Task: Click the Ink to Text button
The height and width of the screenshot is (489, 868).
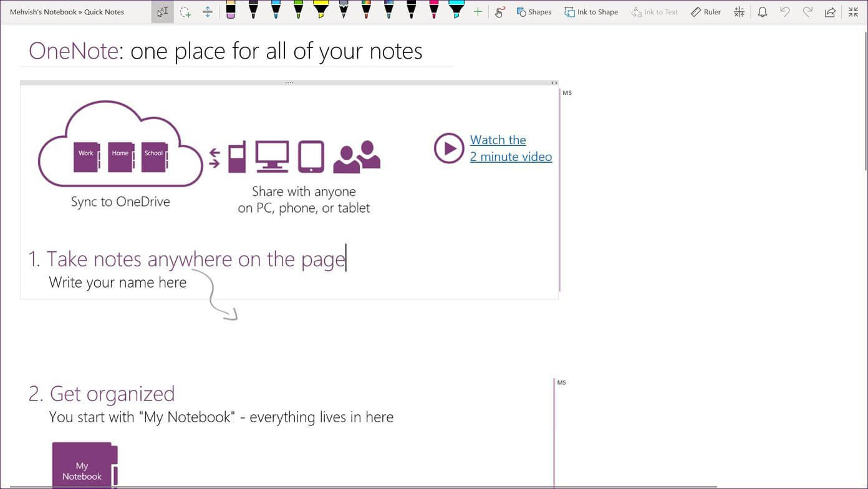Action: [x=655, y=12]
